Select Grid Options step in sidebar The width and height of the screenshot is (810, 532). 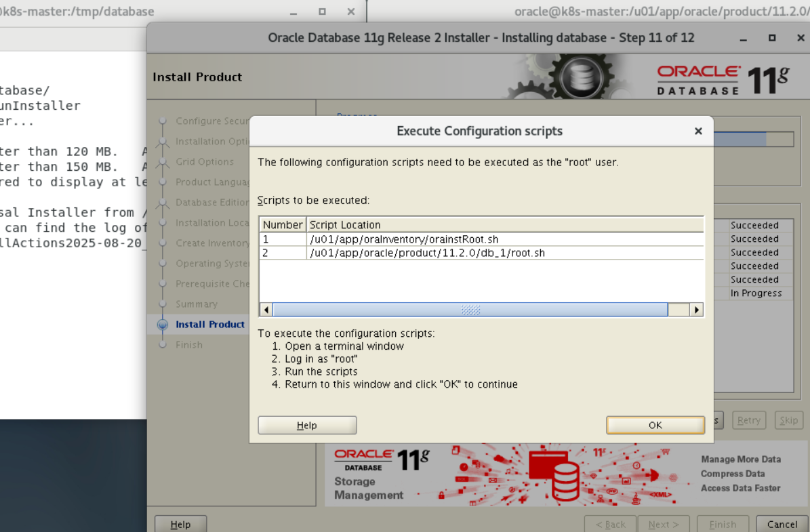click(x=205, y=162)
